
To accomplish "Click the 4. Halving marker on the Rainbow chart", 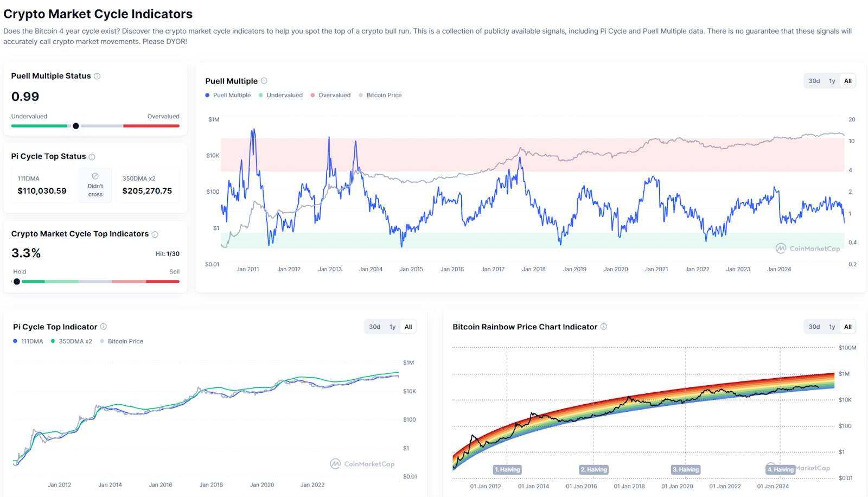I will click(780, 469).
